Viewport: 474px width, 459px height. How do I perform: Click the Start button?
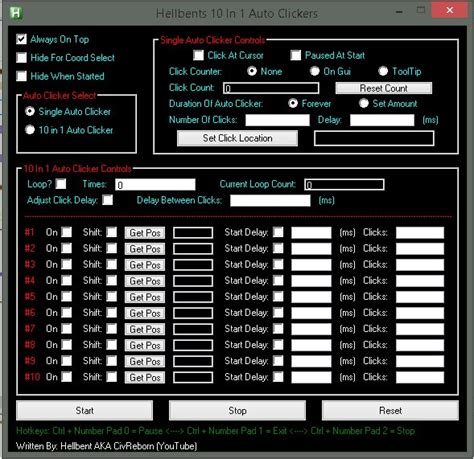[x=84, y=410]
